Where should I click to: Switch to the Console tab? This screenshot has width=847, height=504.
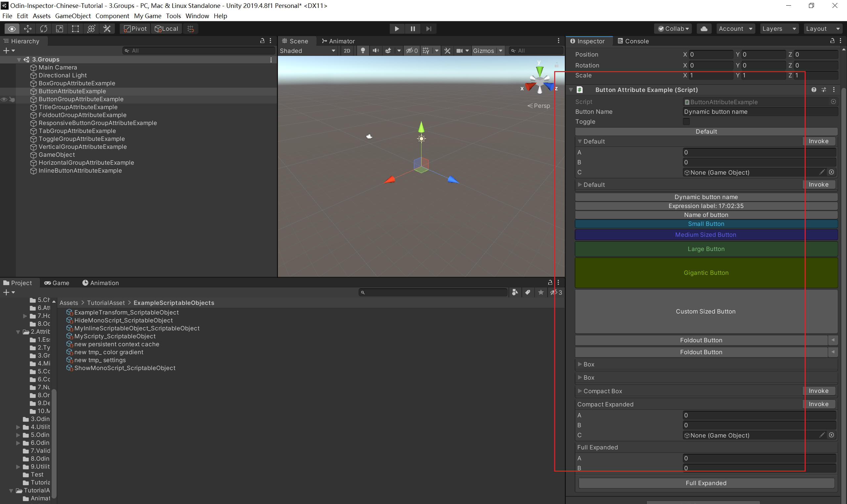coord(633,41)
